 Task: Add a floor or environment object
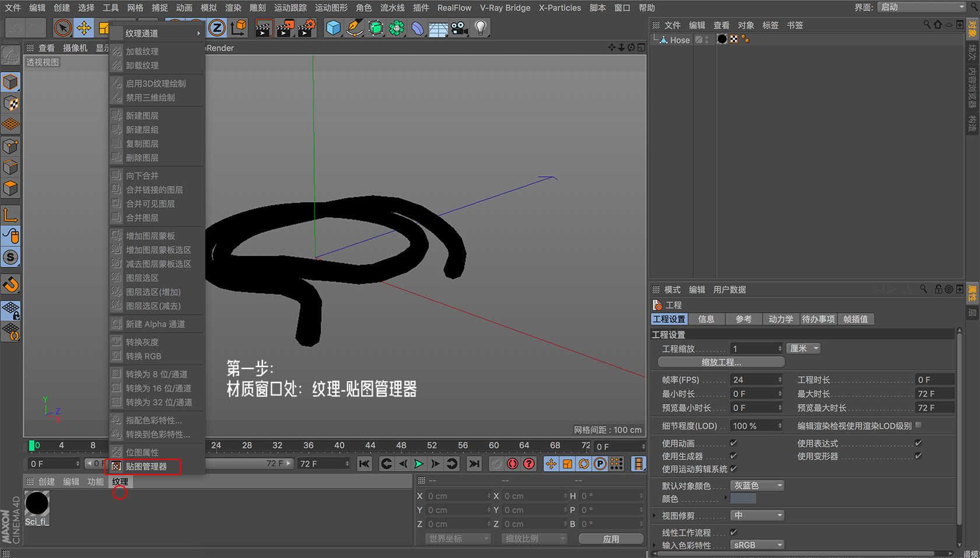[439, 28]
